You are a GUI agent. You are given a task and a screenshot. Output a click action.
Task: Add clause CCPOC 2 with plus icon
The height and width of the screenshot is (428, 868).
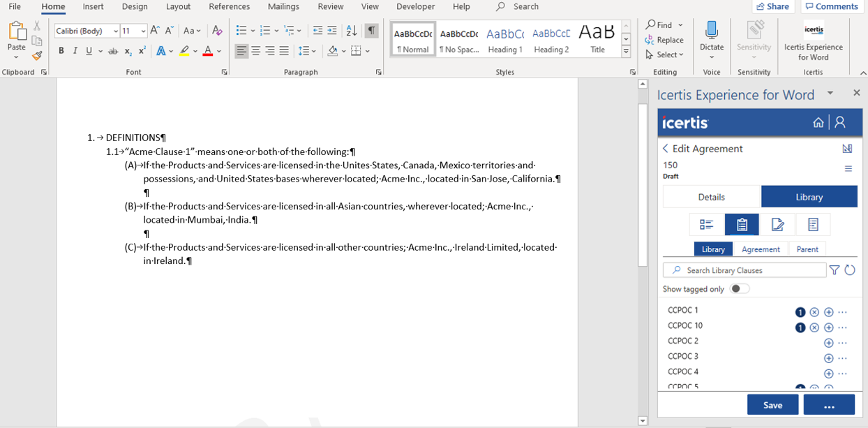click(828, 343)
